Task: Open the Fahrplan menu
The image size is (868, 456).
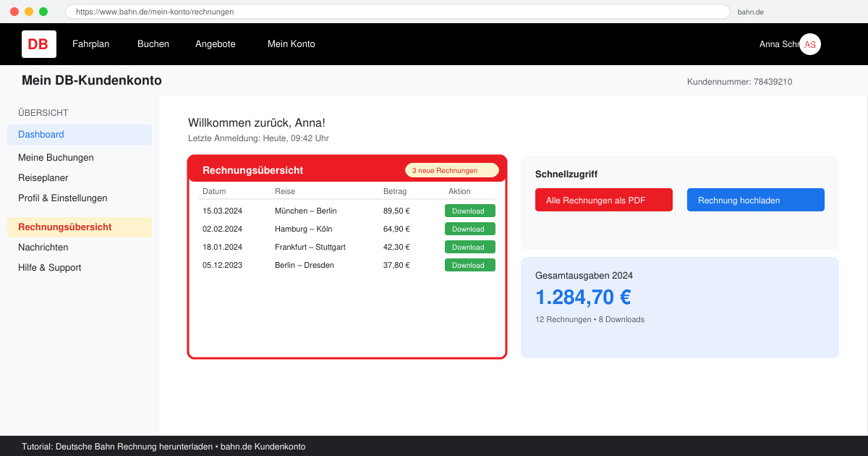Action: pyautogui.click(x=90, y=44)
